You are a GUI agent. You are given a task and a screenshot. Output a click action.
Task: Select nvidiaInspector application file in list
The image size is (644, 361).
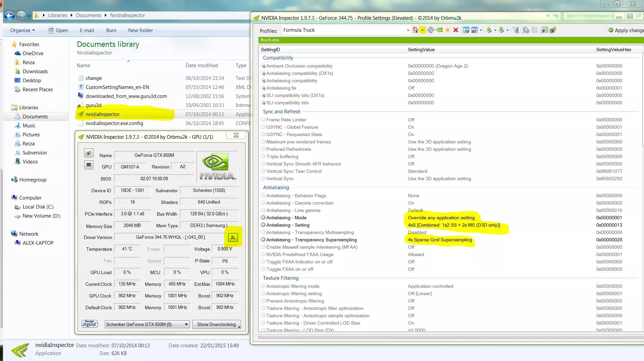[x=102, y=114]
